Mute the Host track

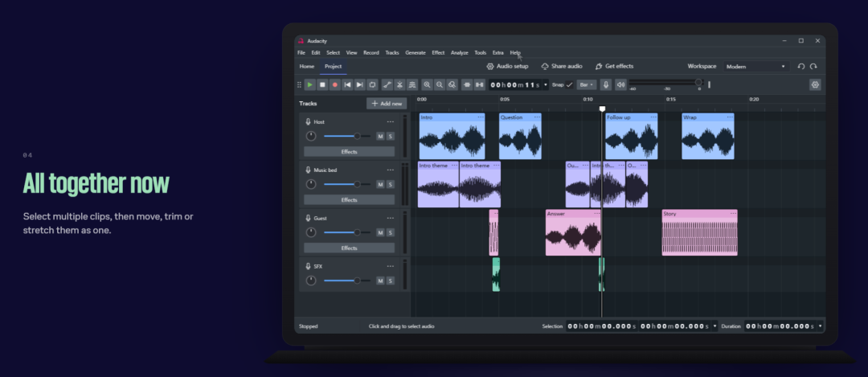click(380, 136)
